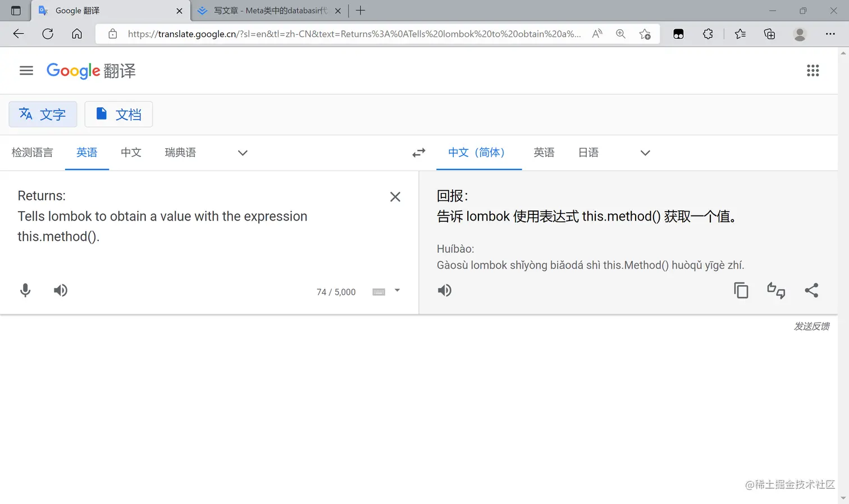Select the 文字 text translation mode
The width and height of the screenshot is (849, 504).
[43, 114]
